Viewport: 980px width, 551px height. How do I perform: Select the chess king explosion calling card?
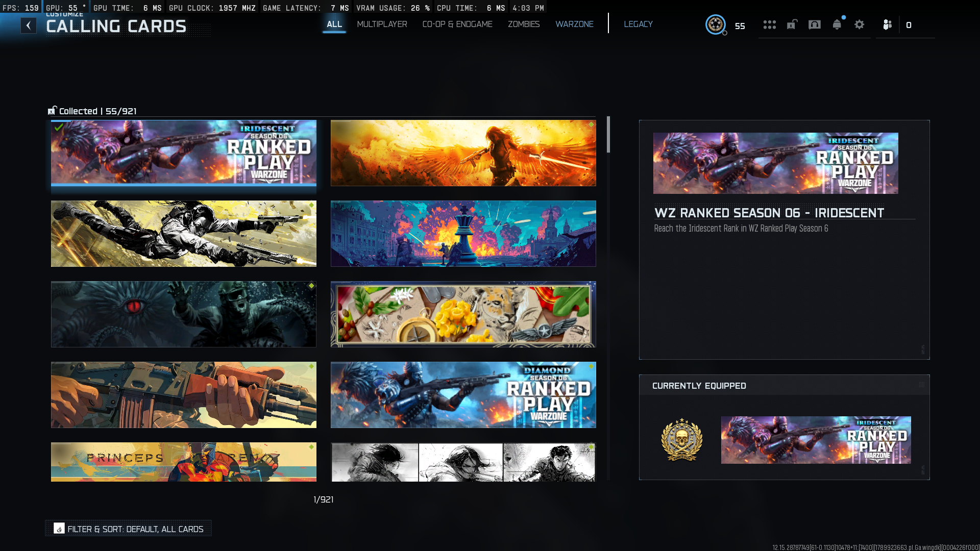(x=463, y=234)
